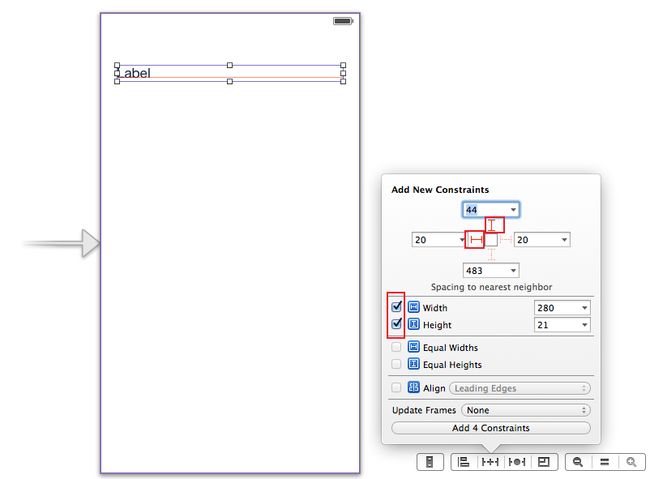Open the Leading Edges align dropdown
This screenshot has height=479, width=650.
point(520,388)
